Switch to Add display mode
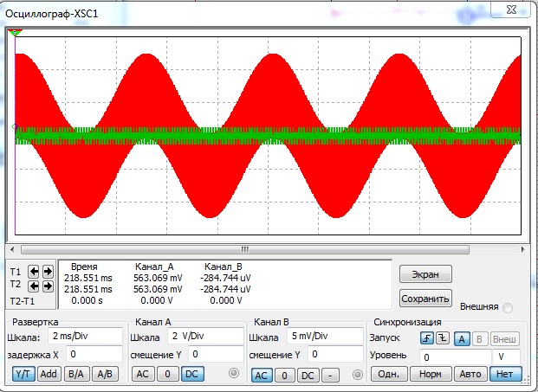 click(x=49, y=374)
